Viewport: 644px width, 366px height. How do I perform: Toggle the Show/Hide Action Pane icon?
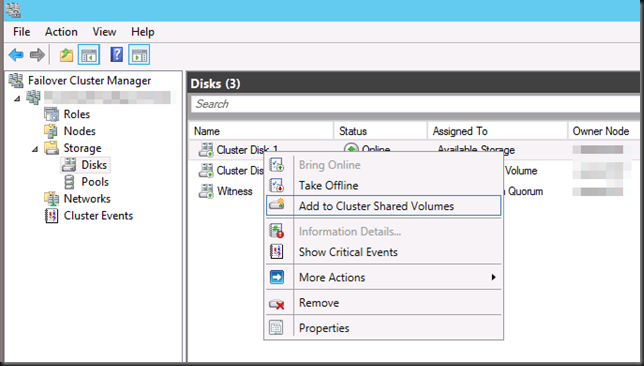(139, 55)
